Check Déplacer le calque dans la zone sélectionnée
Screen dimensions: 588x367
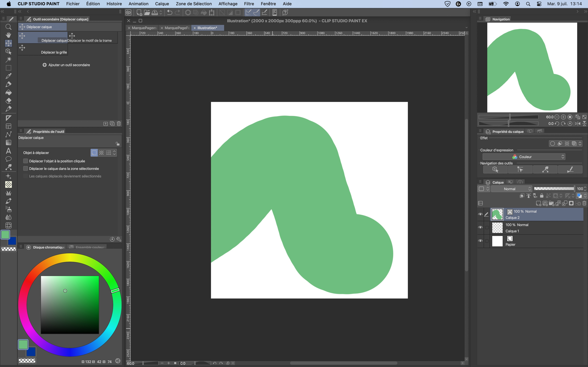[x=25, y=168]
